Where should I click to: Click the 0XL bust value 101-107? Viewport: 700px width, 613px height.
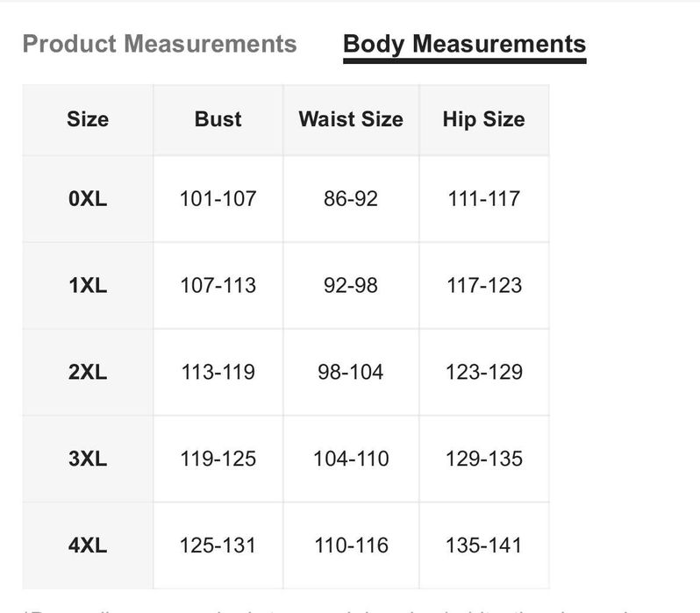tap(218, 198)
